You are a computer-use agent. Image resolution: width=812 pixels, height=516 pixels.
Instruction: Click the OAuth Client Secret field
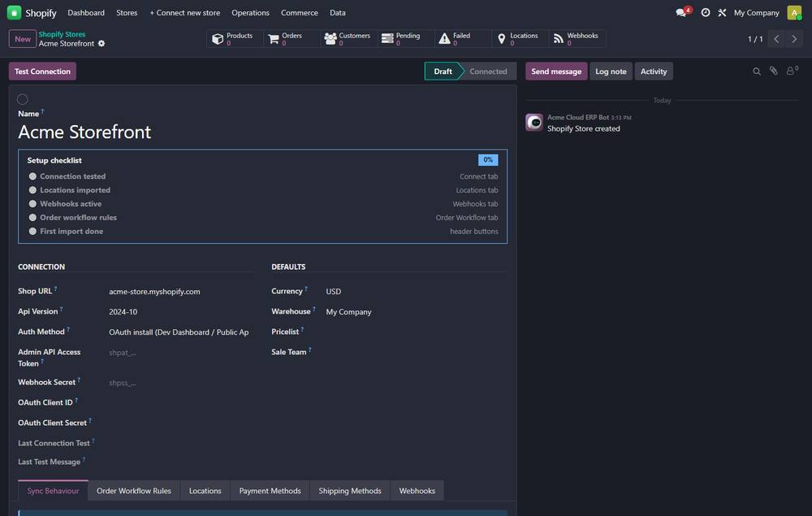tap(179, 423)
